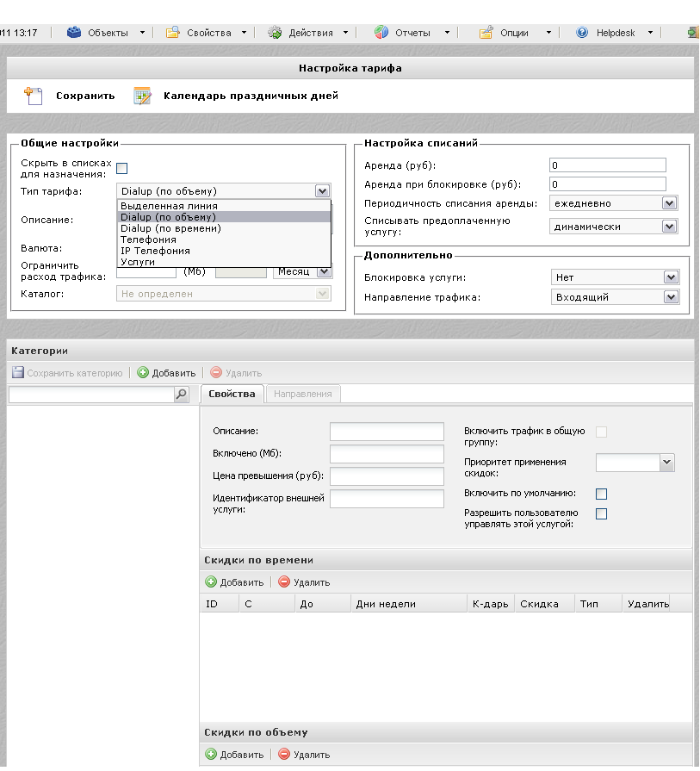Image resolution: width=700 pixels, height=771 pixels.
Task: Check 'Разрешить пользователю управлять этой услугой'
Action: click(602, 514)
